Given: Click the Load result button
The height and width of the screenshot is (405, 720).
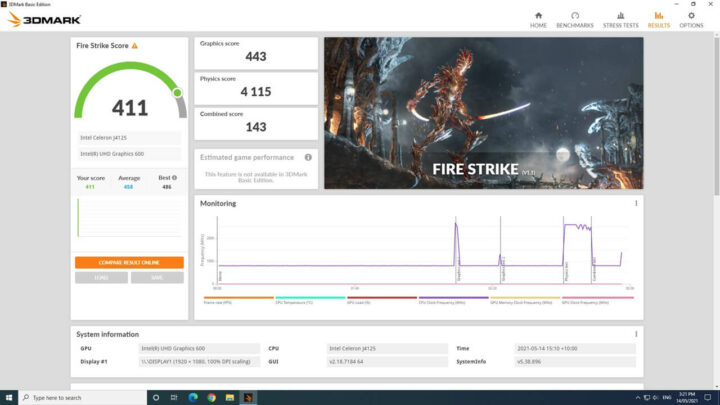Looking at the screenshot, I should click(101, 277).
